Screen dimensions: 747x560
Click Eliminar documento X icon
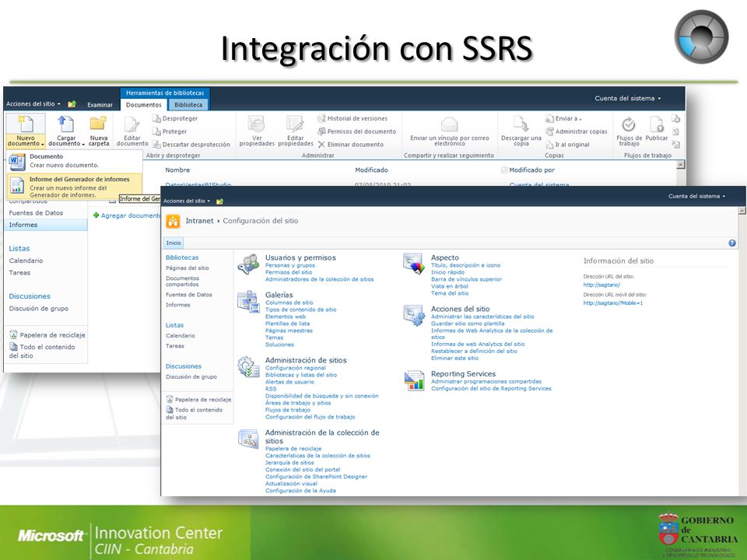[x=321, y=145]
